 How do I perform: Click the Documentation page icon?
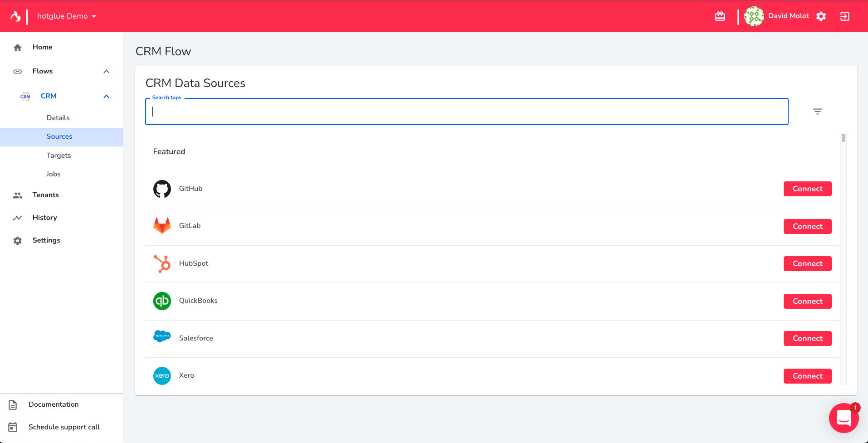click(x=13, y=404)
